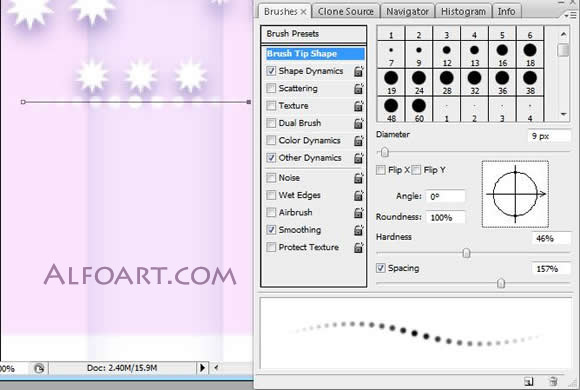Click the delete brush trash icon
The height and width of the screenshot is (390, 580).
[x=553, y=381]
